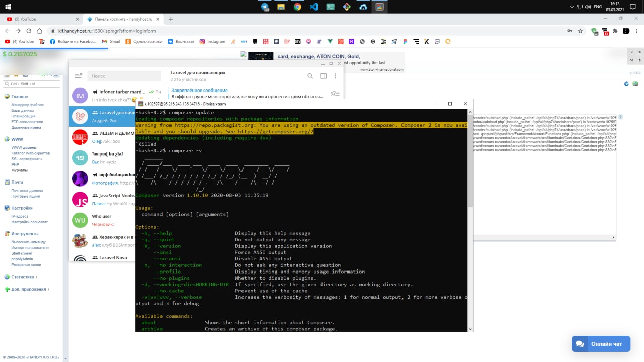Screen dimensions: 644x362
Task: Open the Telegram hamburger menu
Action: point(78,76)
